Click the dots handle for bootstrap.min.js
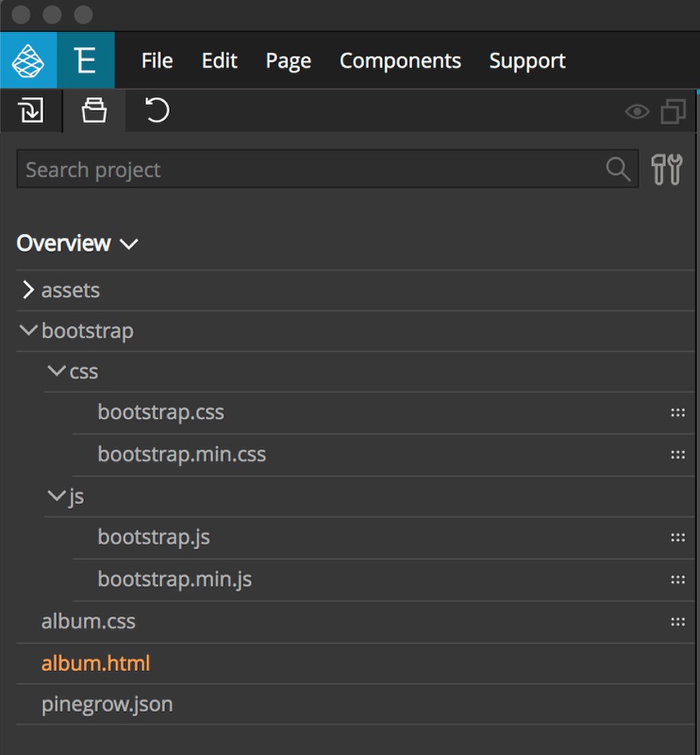This screenshot has width=700, height=755. click(678, 579)
